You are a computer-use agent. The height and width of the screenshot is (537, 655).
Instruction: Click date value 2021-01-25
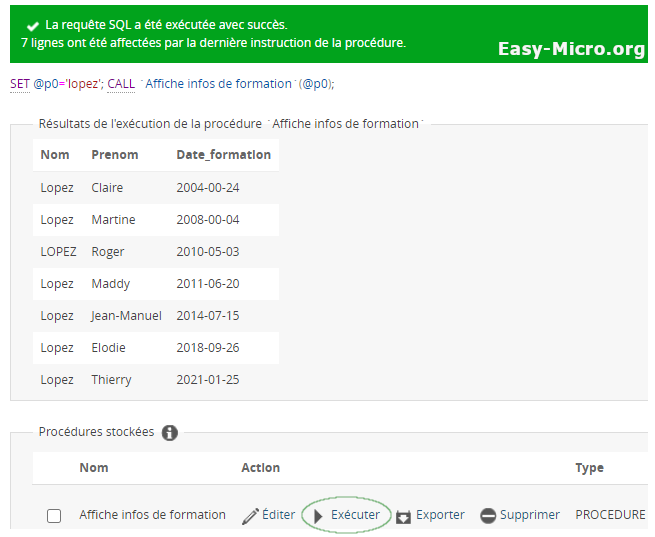tap(208, 380)
